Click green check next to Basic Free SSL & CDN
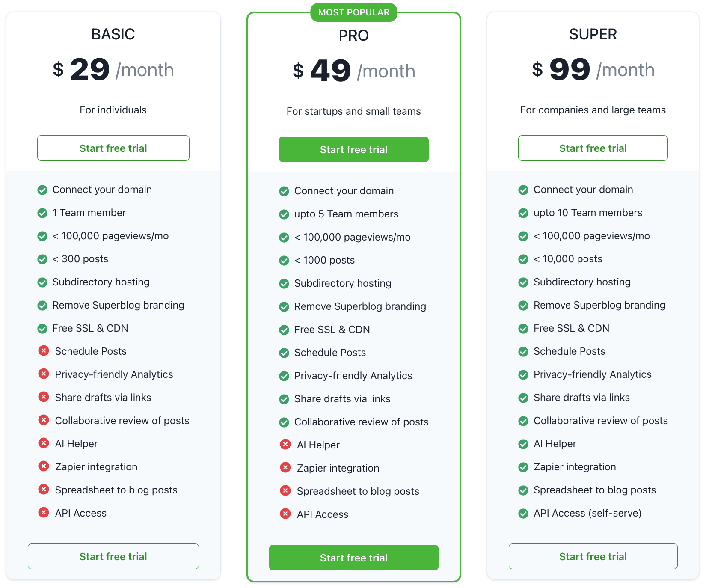 click(42, 328)
